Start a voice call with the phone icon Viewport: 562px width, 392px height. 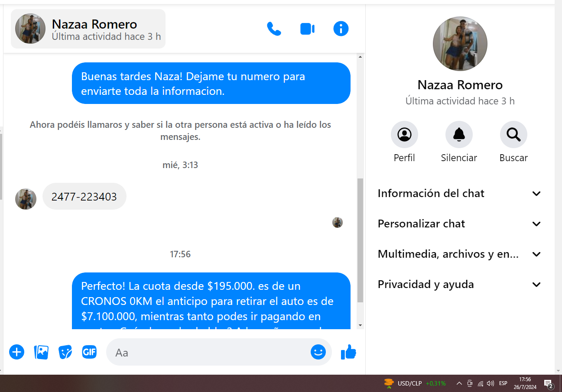coord(274,29)
